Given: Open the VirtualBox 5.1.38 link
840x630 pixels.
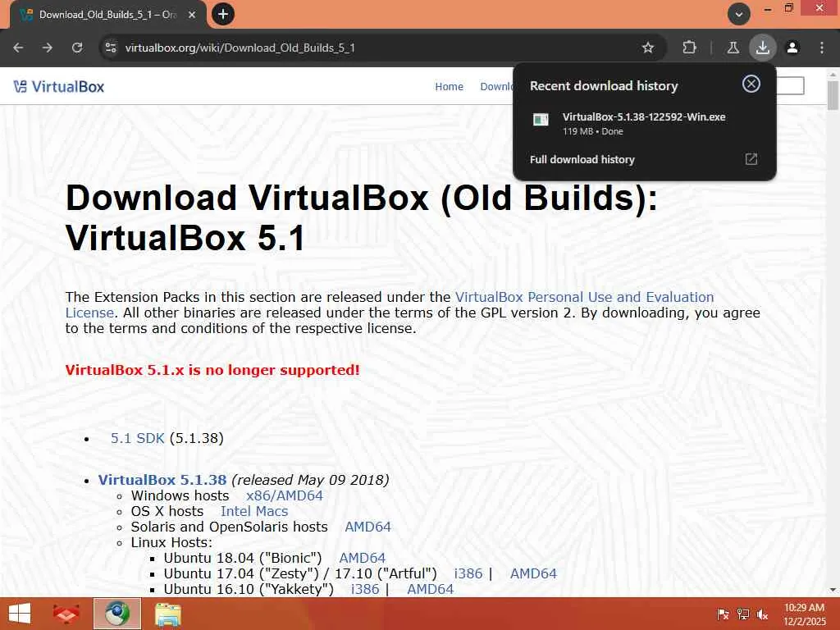Looking at the screenshot, I should [x=162, y=480].
